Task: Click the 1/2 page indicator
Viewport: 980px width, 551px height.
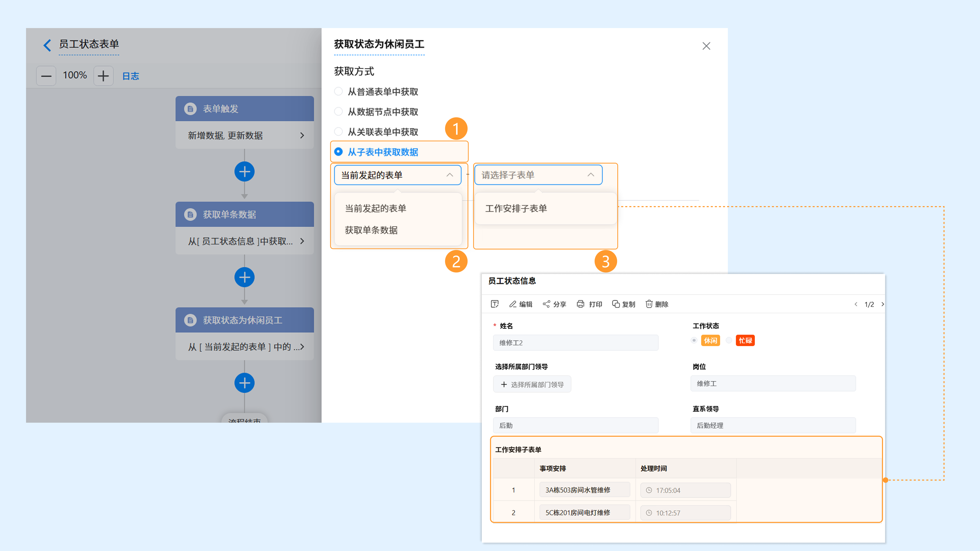Action: click(x=869, y=305)
